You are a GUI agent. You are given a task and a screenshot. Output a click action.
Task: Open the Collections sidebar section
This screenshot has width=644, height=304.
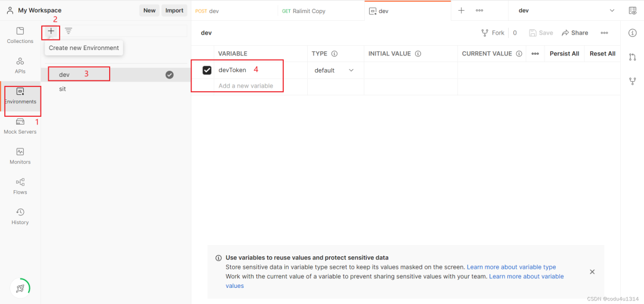coord(20,35)
